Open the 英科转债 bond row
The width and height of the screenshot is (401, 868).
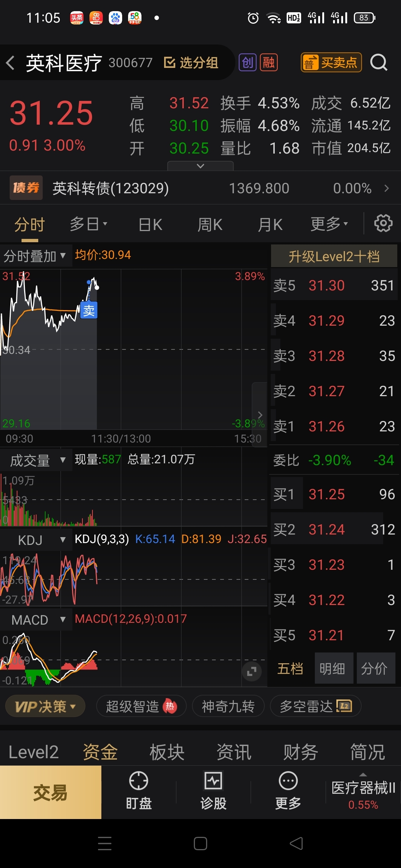(200, 188)
